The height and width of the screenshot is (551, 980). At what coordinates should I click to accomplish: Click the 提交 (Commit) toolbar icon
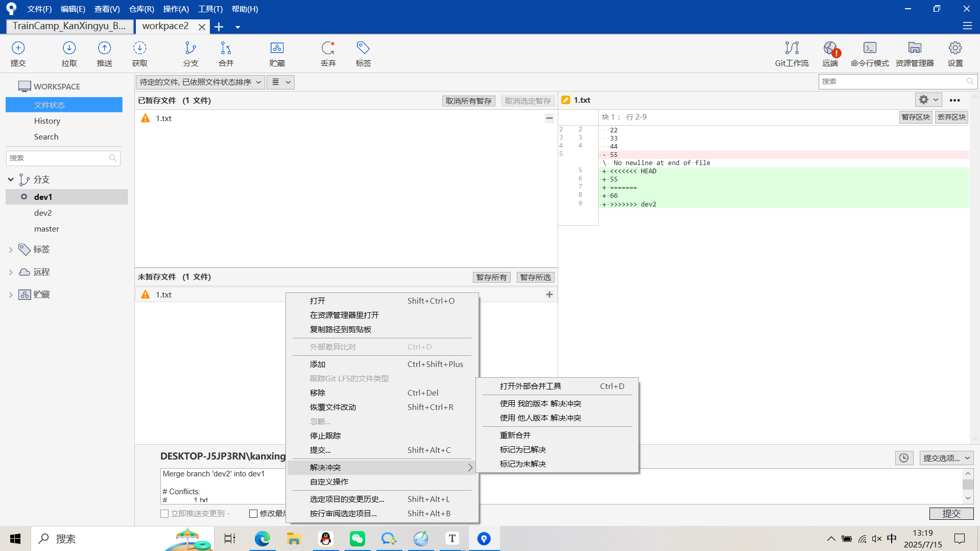[x=18, y=54]
